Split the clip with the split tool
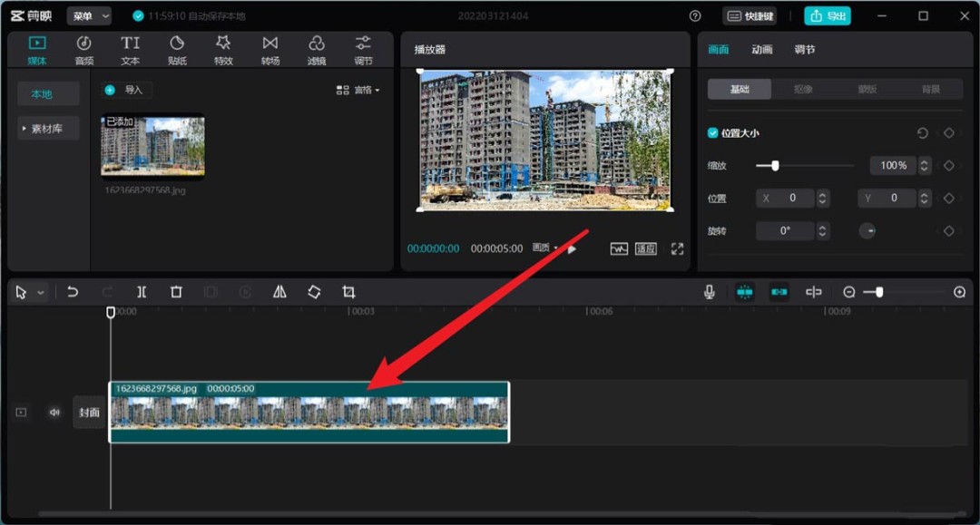980x525 pixels. click(x=142, y=291)
